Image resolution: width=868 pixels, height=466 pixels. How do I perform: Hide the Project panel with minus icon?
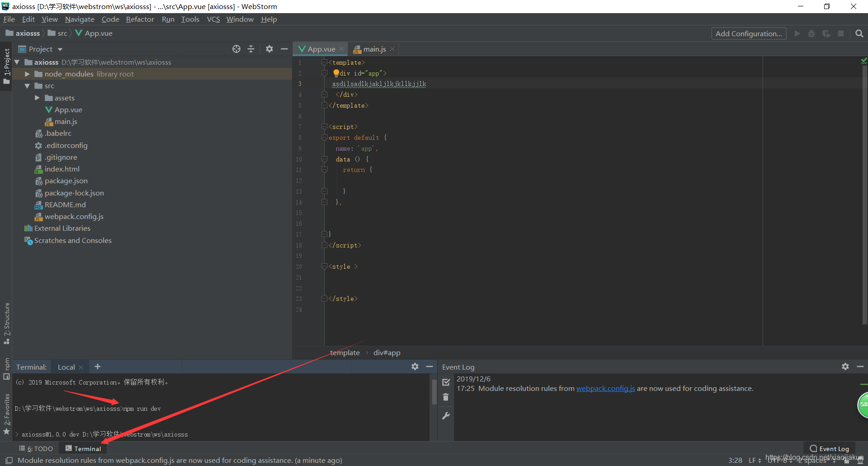(284, 49)
